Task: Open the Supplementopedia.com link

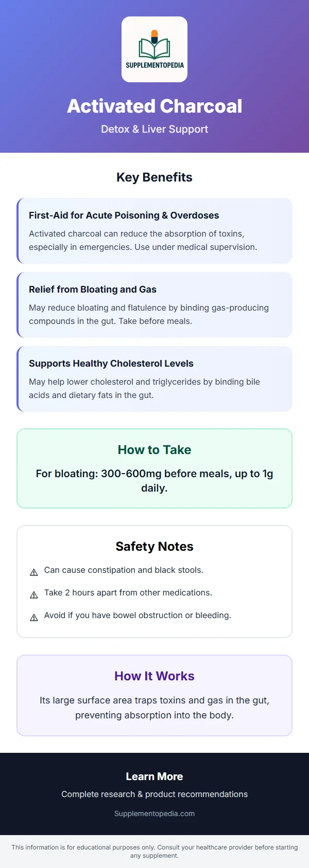Action: point(154,813)
